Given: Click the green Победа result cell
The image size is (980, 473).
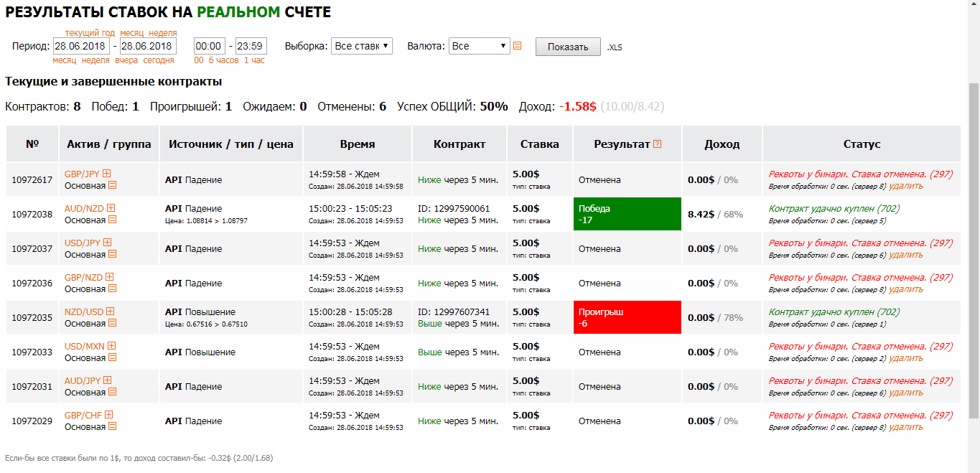Looking at the screenshot, I should 627,214.
